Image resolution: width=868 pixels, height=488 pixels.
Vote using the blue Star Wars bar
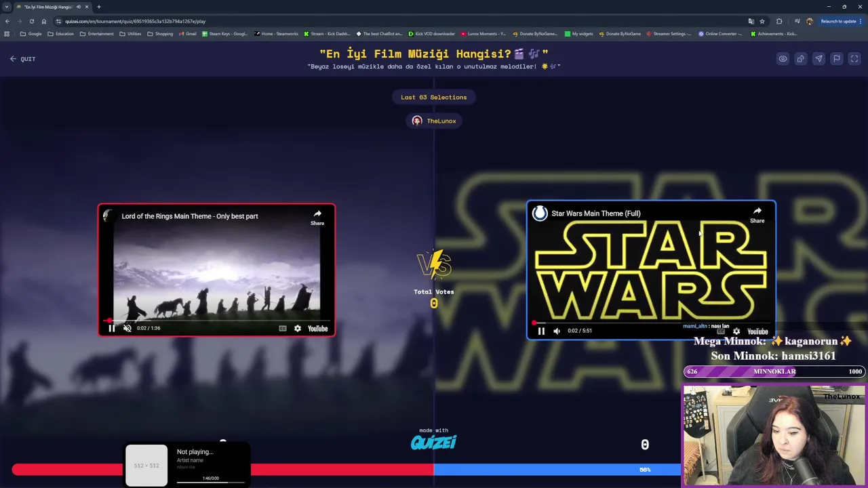click(x=557, y=470)
